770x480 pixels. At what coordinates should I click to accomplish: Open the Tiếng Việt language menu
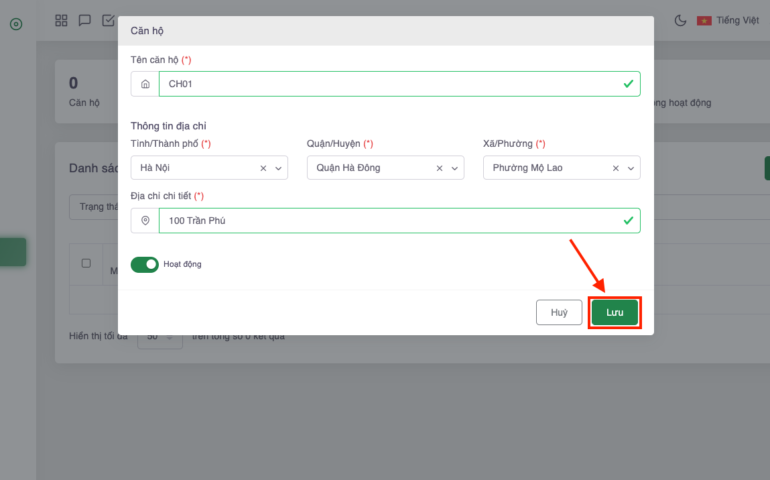pos(728,20)
